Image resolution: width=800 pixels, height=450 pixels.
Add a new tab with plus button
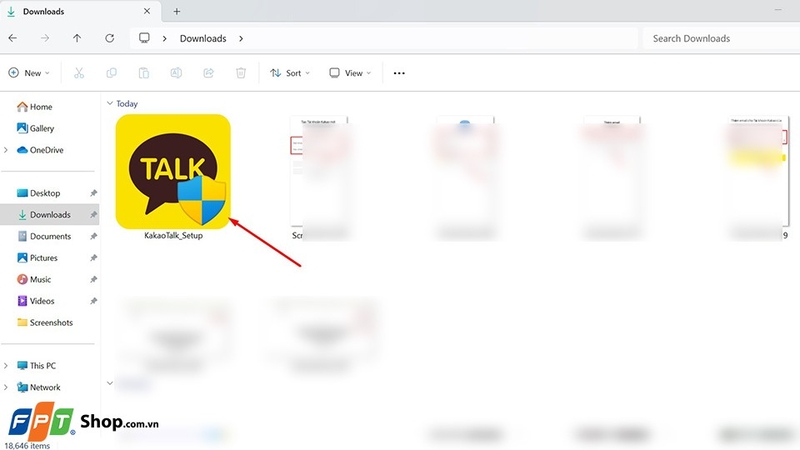tap(177, 11)
